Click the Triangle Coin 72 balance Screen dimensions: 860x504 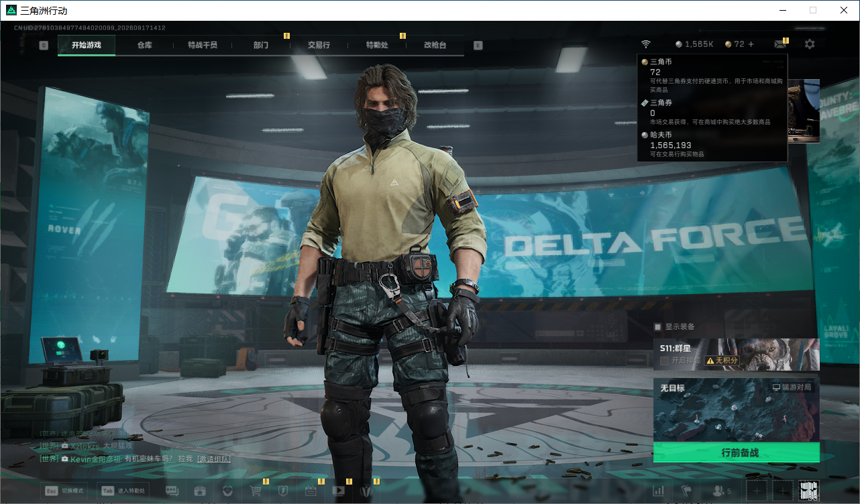(735, 44)
